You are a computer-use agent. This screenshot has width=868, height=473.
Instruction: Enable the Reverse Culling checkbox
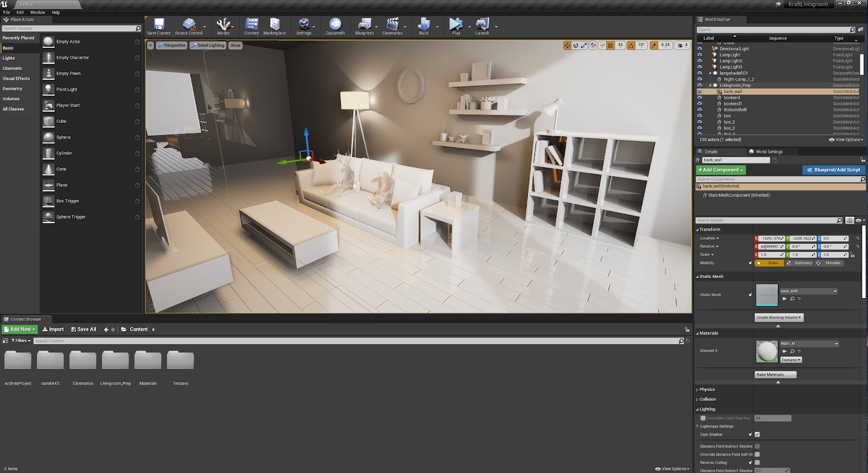(757, 463)
